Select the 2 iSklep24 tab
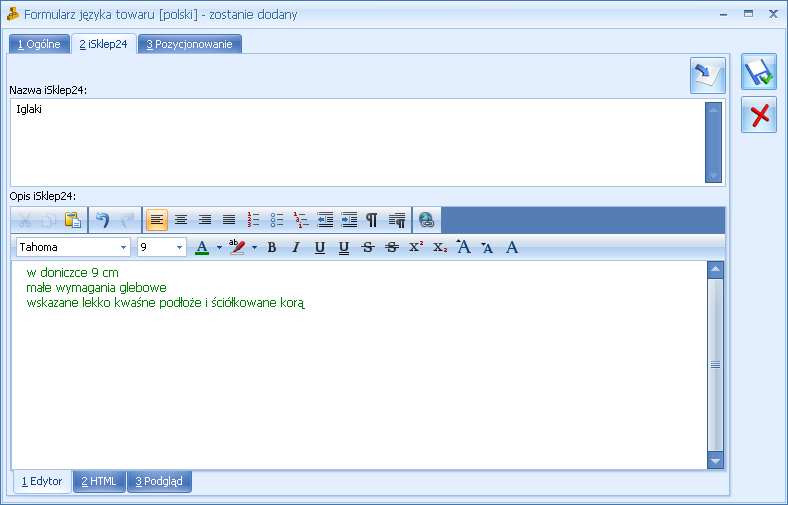The height and width of the screenshot is (505, 788). (104, 44)
